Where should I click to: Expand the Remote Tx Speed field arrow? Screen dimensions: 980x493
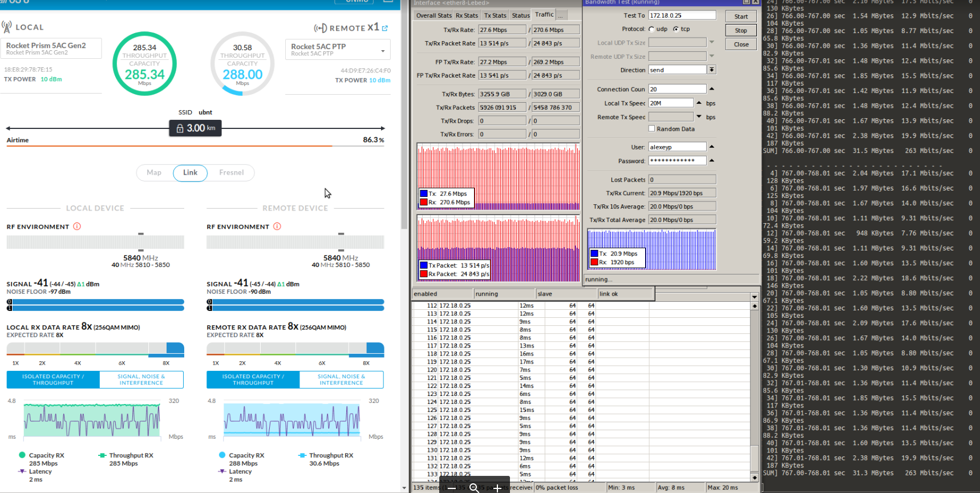coord(699,116)
